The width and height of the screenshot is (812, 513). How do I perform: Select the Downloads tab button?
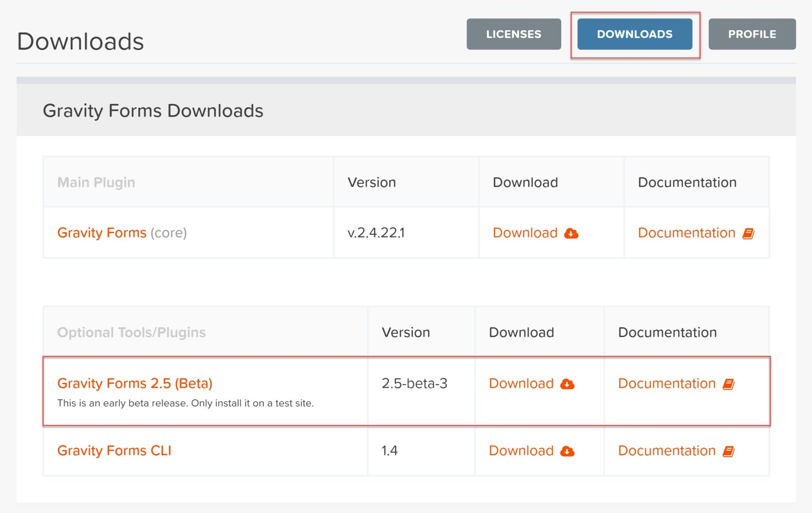tap(635, 34)
